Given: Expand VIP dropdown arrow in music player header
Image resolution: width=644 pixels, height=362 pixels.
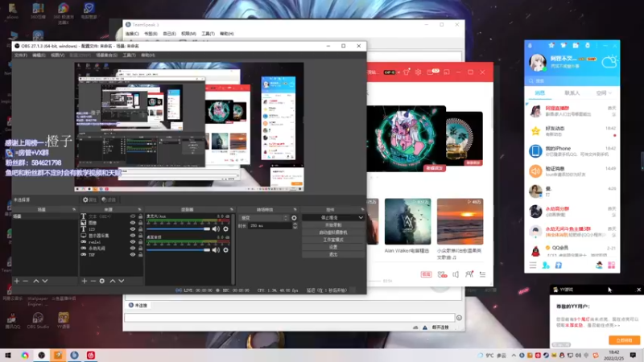Looking at the screenshot, I should click(398, 72).
